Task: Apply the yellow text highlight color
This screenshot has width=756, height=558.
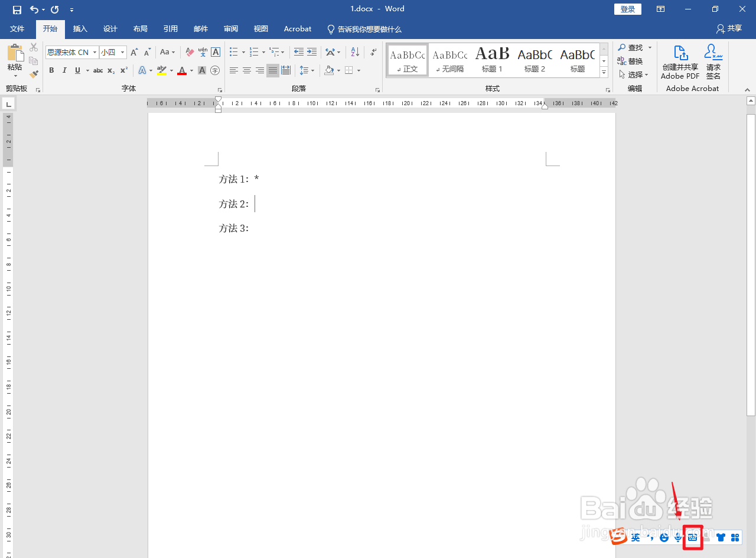Action: tap(161, 70)
